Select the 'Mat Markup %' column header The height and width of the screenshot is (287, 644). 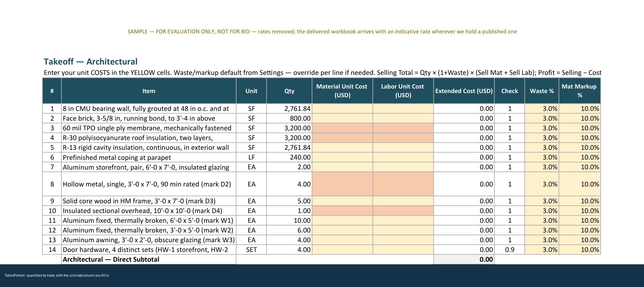tap(580, 91)
